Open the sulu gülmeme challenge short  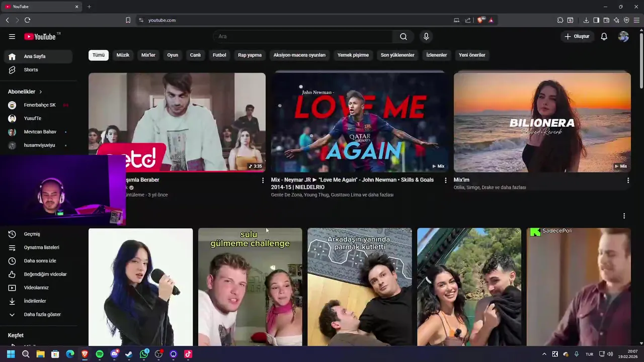pos(250,287)
